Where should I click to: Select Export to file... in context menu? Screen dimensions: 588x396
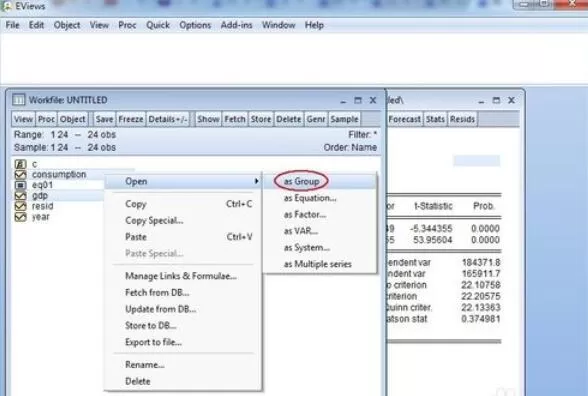[x=183, y=342]
